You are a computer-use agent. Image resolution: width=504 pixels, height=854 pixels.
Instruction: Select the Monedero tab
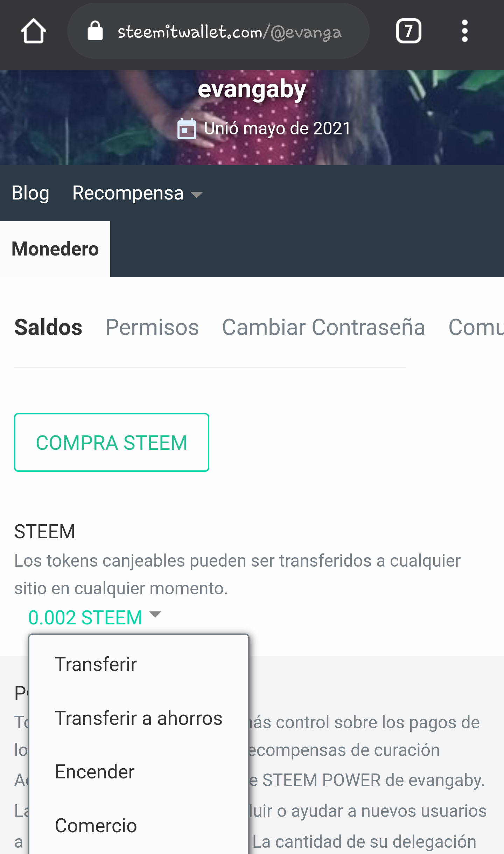[x=55, y=249]
